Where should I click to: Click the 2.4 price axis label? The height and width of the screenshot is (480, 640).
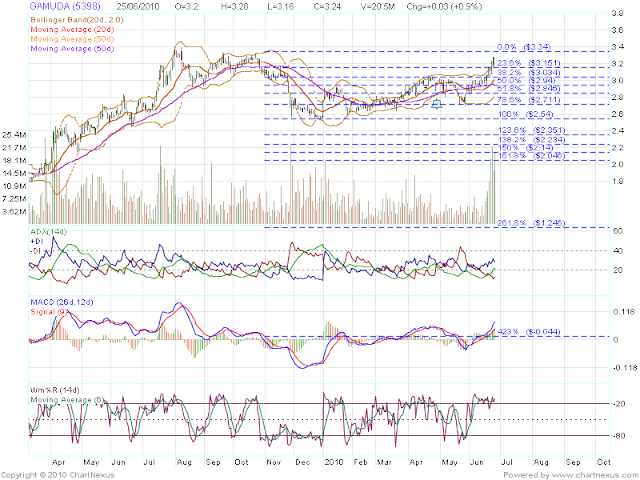click(x=617, y=131)
